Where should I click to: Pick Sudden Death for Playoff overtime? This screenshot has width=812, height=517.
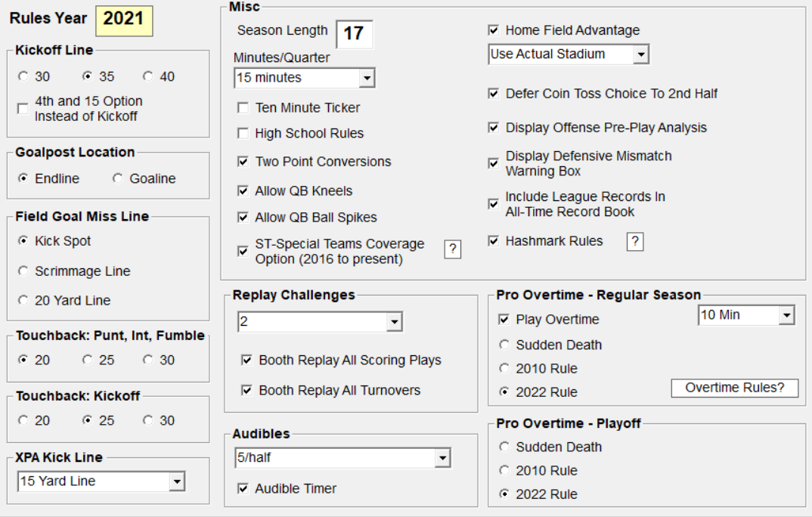coord(504,447)
